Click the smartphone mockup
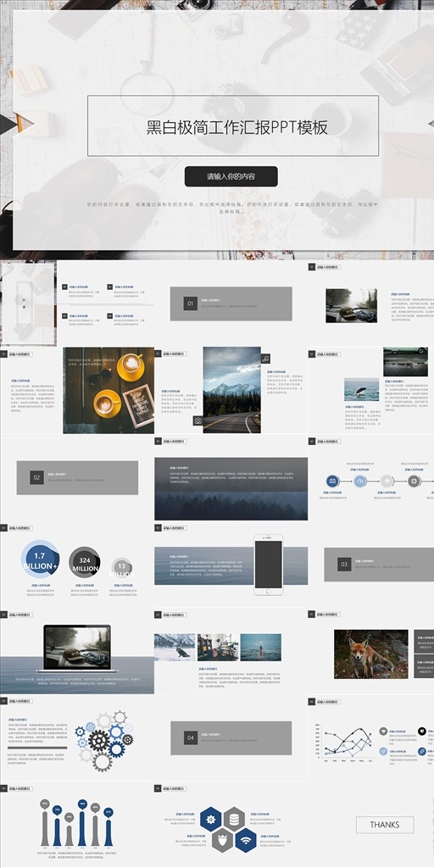Viewport: 434px width, 868px height. click(x=269, y=565)
